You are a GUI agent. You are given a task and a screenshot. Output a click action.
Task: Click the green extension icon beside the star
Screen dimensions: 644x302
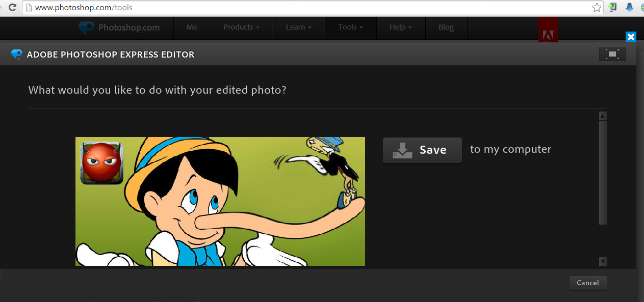point(613,8)
